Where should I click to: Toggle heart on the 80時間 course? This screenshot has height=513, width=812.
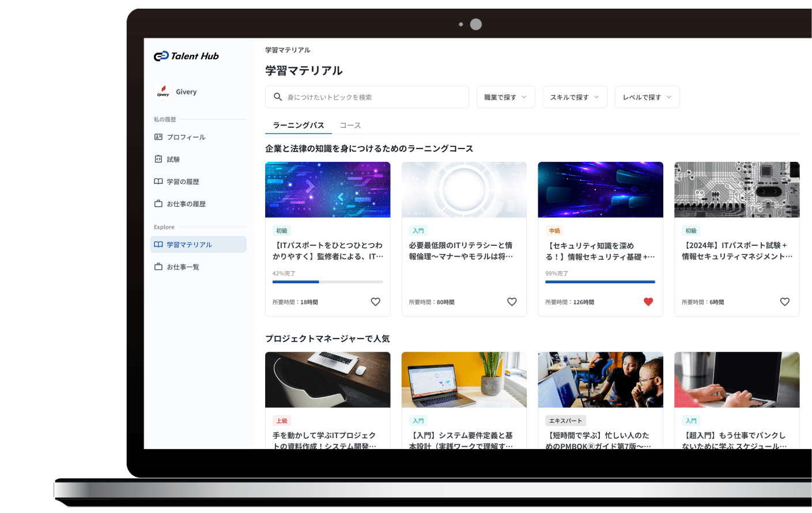click(x=512, y=302)
